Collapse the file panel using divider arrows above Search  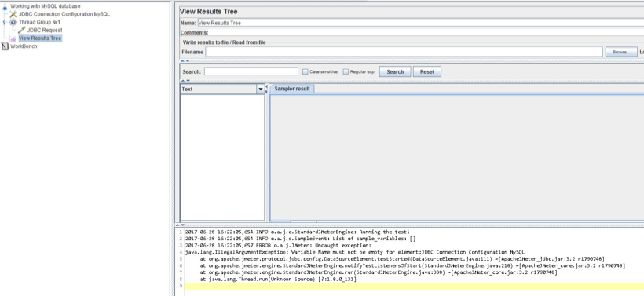(185, 60)
